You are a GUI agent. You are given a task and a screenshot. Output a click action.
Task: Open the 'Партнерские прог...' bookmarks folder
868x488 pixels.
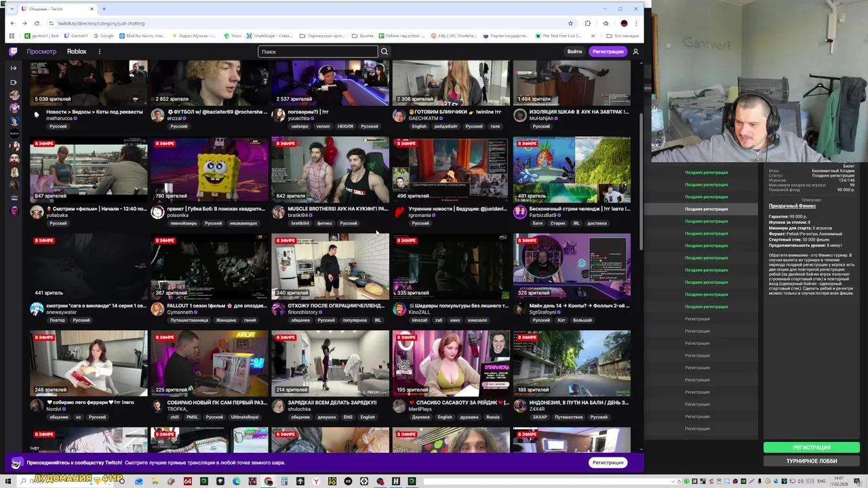coord(323,35)
